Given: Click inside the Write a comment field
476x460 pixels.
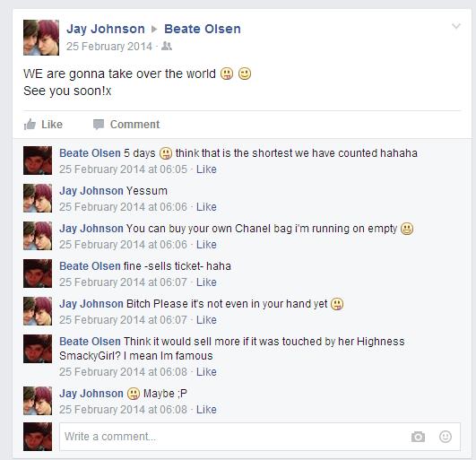Looking at the screenshot, I should point(260,437).
